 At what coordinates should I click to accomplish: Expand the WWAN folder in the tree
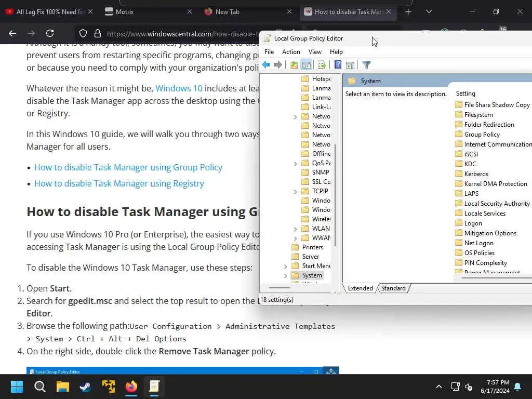coord(295,238)
